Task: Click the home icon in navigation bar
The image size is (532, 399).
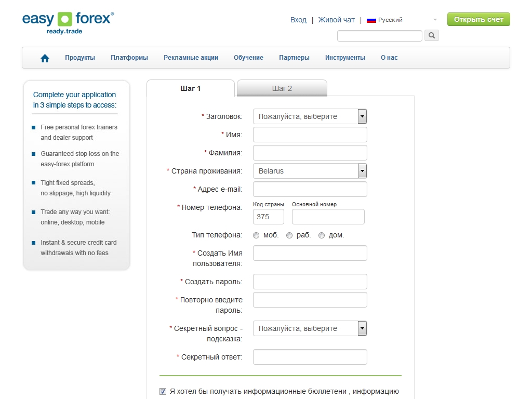Action: pos(45,58)
